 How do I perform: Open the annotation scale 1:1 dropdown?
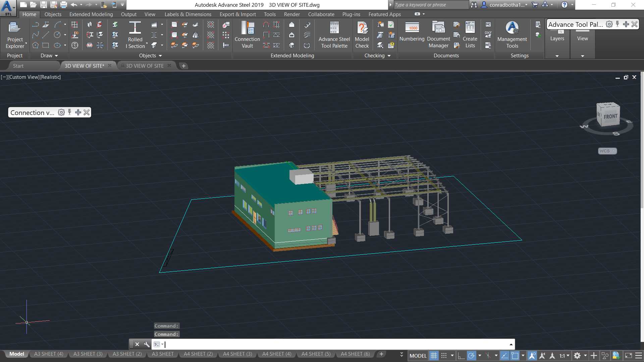coord(565,356)
